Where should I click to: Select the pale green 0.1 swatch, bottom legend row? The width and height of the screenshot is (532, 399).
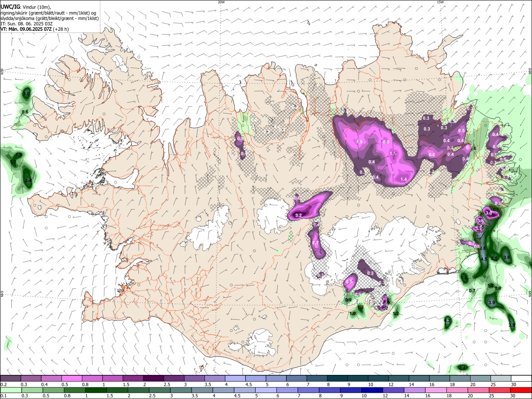coord(10,390)
